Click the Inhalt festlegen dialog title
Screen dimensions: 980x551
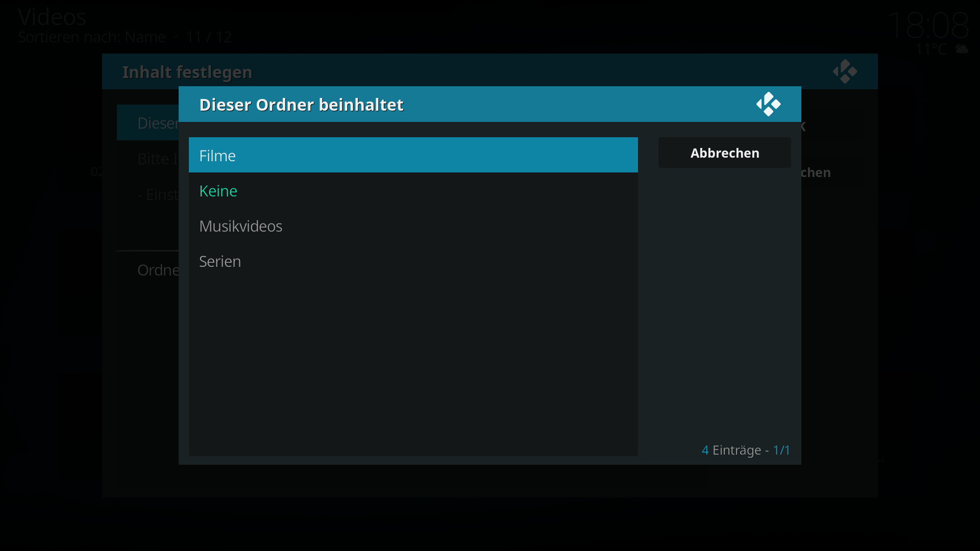187,72
